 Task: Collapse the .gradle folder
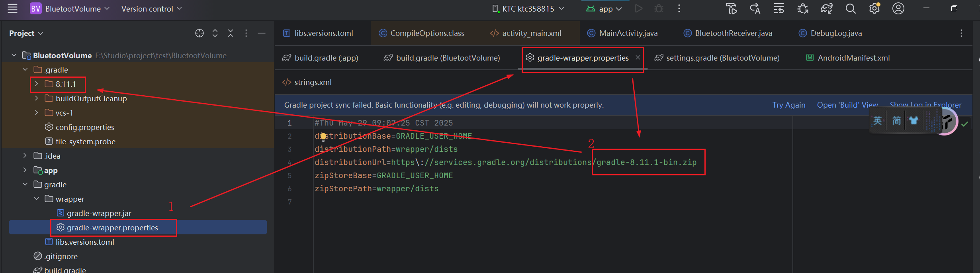pos(25,70)
